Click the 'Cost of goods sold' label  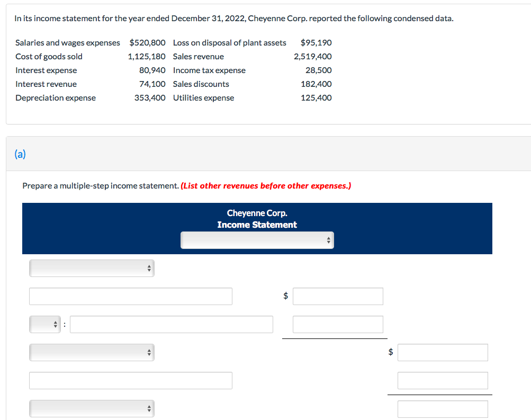click(49, 57)
